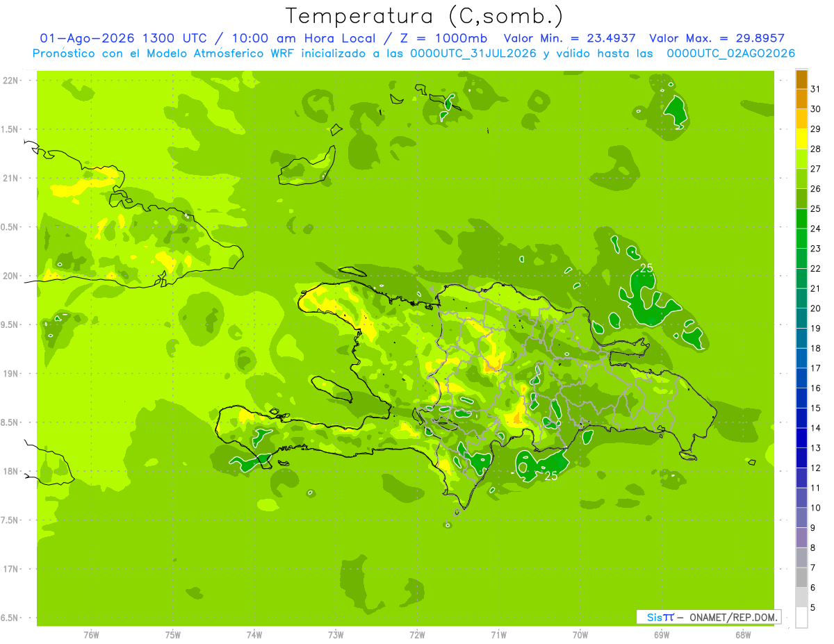Viewport: 834px width, 644px height.
Task: Pick the gray swatch between 6 and 7
Action: pyautogui.click(x=801, y=578)
